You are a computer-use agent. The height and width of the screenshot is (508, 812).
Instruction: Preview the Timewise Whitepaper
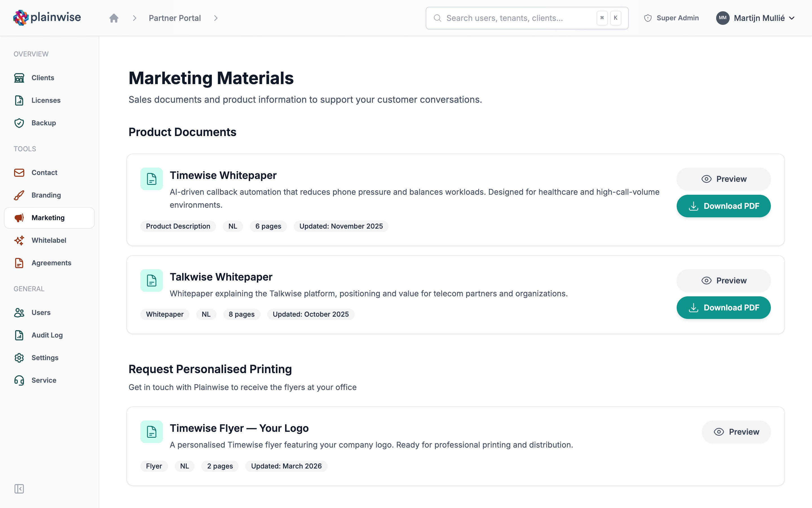[x=723, y=179]
